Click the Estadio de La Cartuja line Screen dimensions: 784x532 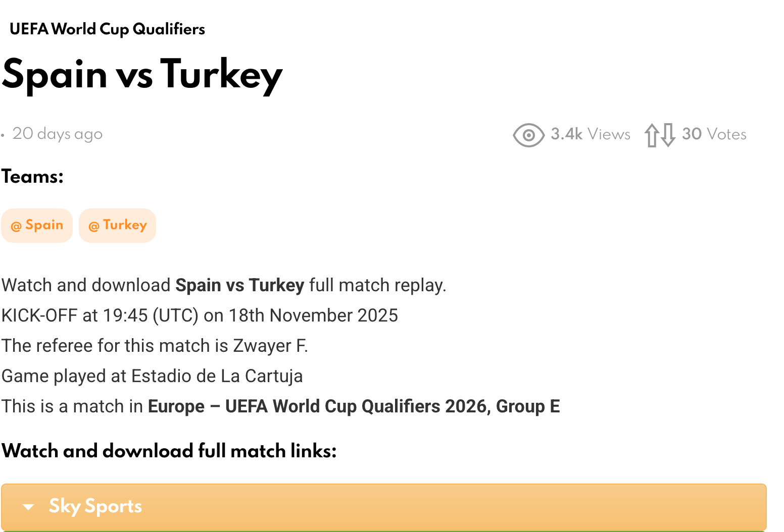coord(152,376)
